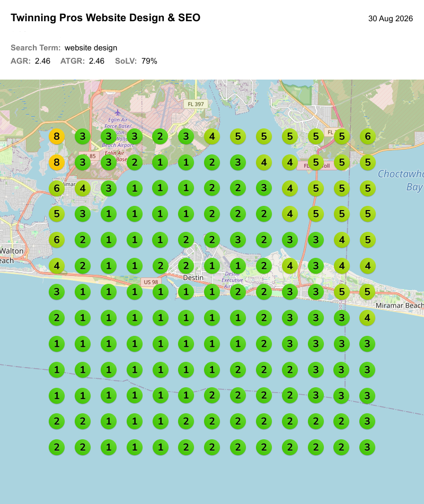
Task: Click the Choctawhatchee Bay map label
Action: pyautogui.click(x=401, y=180)
